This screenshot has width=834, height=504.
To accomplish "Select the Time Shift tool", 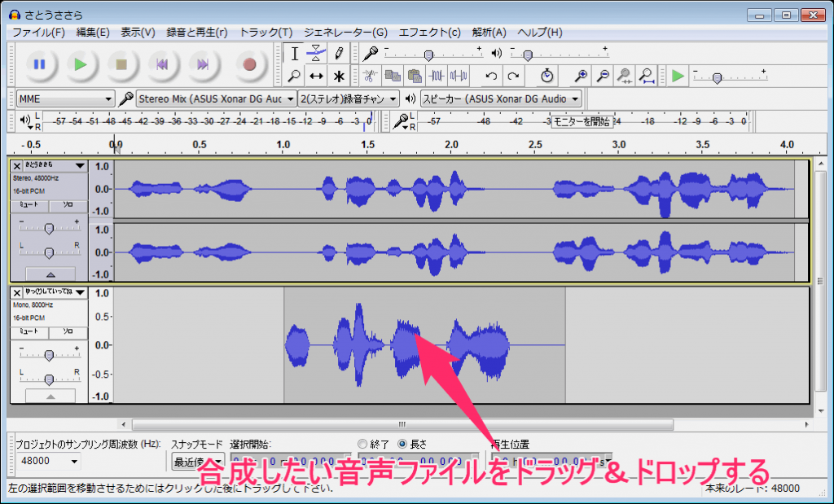I will (317, 76).
